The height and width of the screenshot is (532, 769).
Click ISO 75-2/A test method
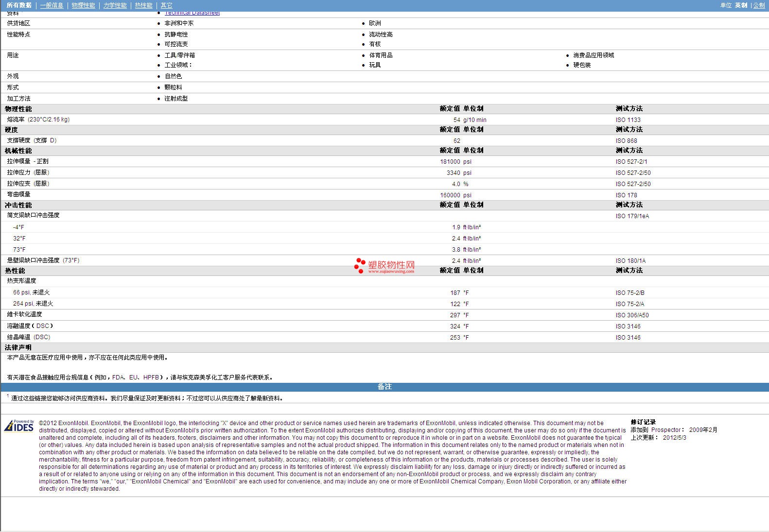630,304
